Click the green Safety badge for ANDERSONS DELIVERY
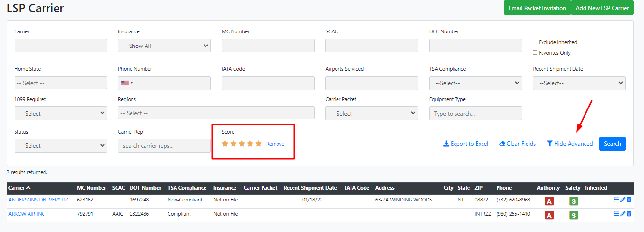Viewport: 644px width, 232px height. [x=573, y=201]
